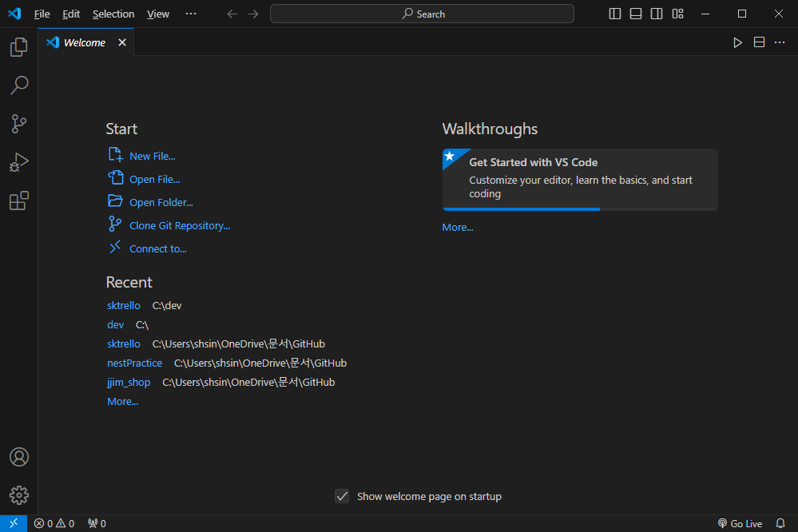This screenshot has width=798, height=532.
Task: Open the Run and Debug view
Action: [x=18, y=162]
